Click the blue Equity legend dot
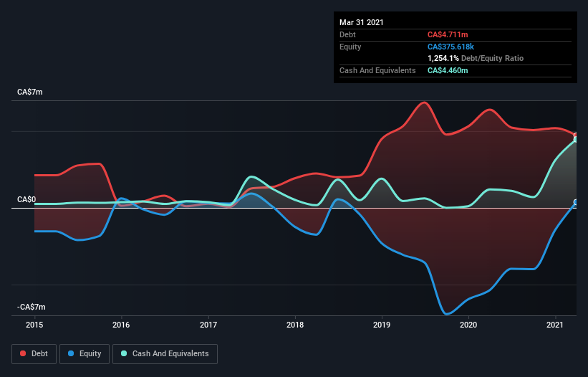 click(71, 354)
